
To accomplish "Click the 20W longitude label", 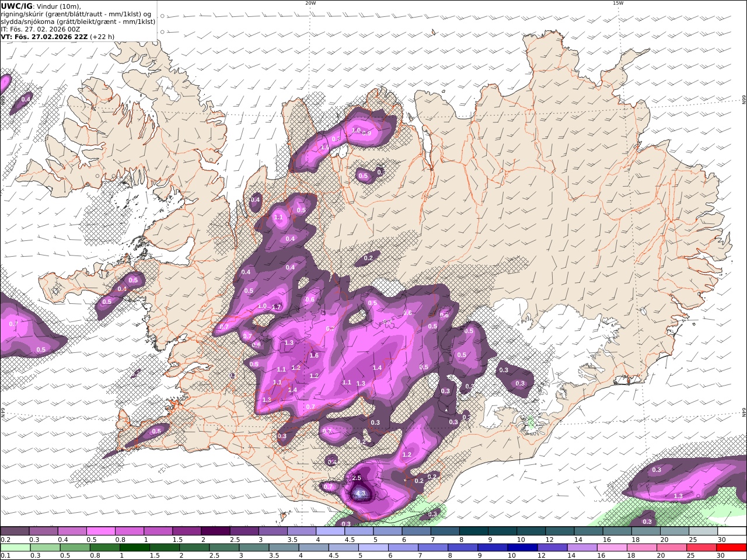I will 310,3.
